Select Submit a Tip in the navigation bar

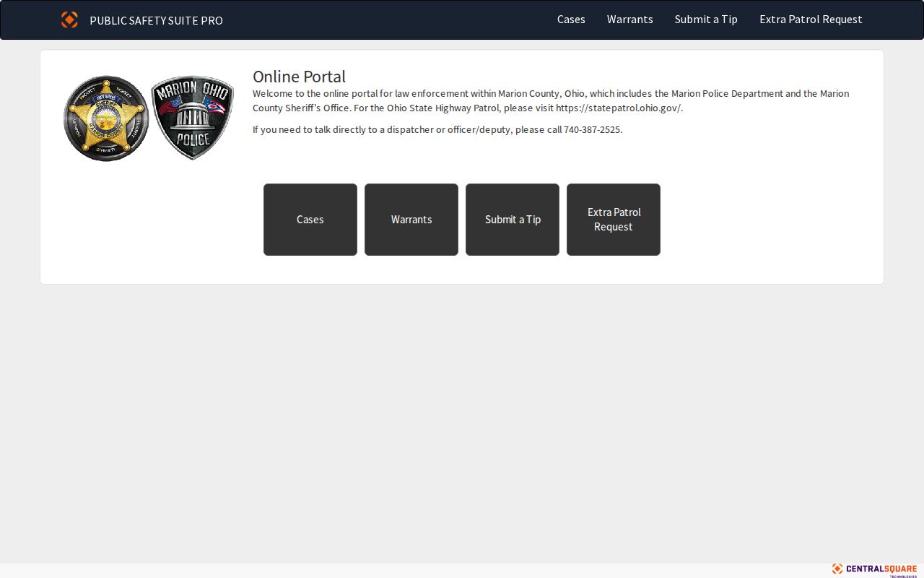[706, 20]
